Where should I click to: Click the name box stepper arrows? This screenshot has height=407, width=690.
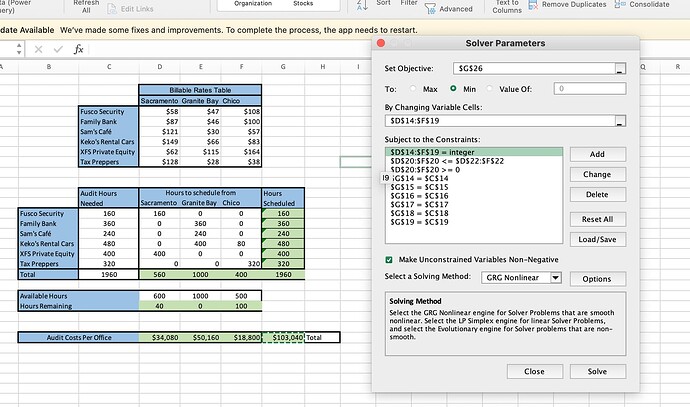coord(18,49)
